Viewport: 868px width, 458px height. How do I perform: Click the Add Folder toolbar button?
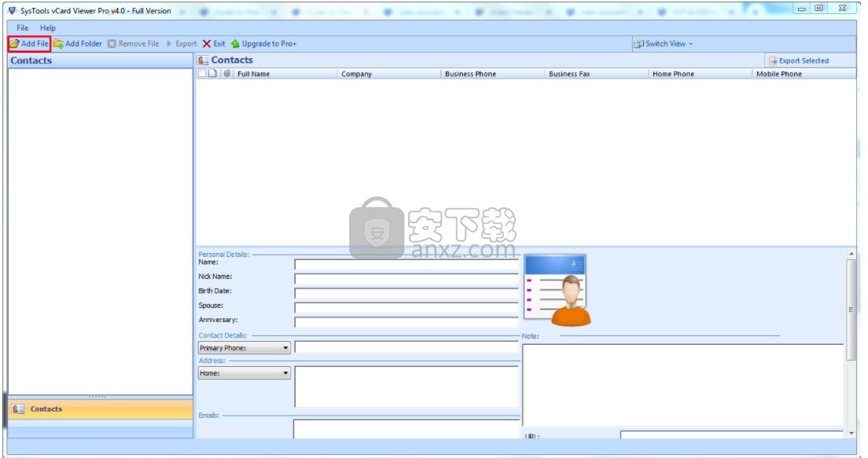coord(78,44)
